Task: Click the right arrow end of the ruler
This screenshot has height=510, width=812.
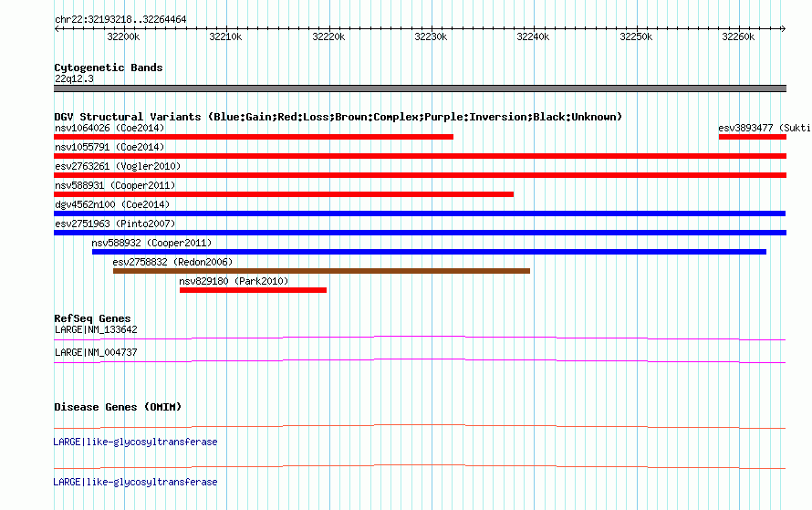Action: pos(784,28)
